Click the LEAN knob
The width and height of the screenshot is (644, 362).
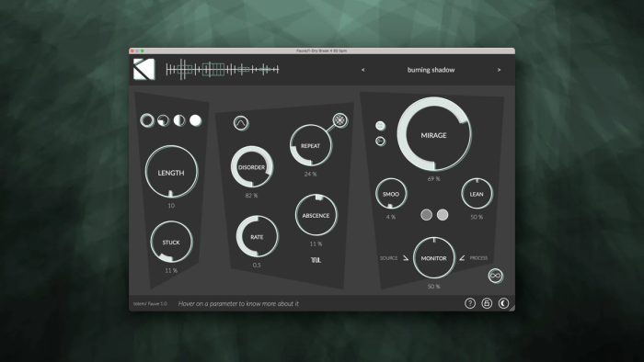click(x=477, y=194)
